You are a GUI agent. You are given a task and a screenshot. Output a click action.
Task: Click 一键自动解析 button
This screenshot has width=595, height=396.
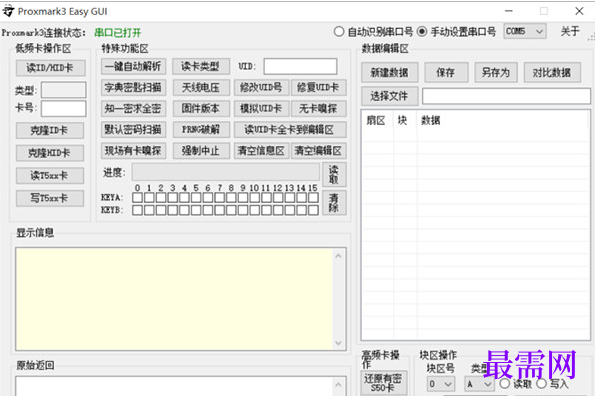tap(133, 66)
